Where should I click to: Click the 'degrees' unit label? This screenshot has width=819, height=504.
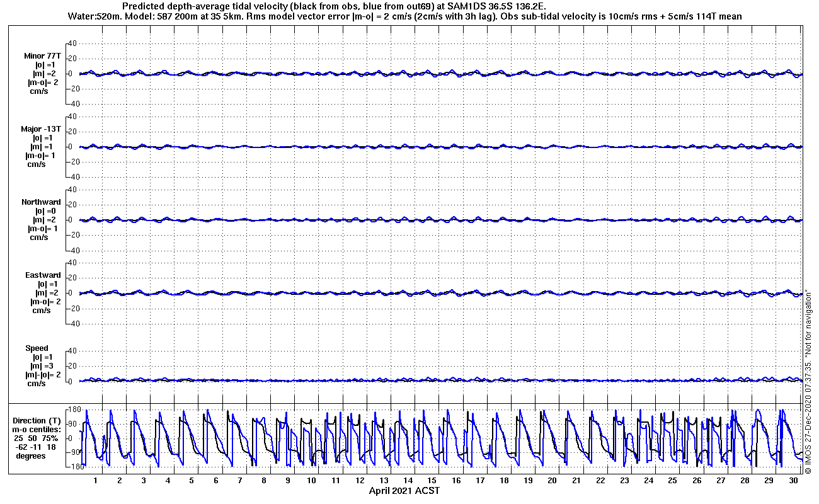(x=30, y=455)
